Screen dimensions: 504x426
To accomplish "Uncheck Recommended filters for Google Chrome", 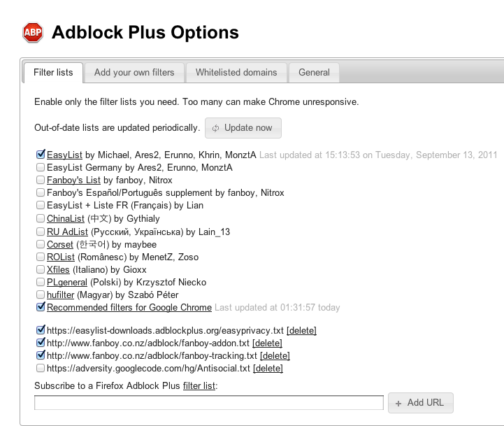I will click(x=41, y=308).
